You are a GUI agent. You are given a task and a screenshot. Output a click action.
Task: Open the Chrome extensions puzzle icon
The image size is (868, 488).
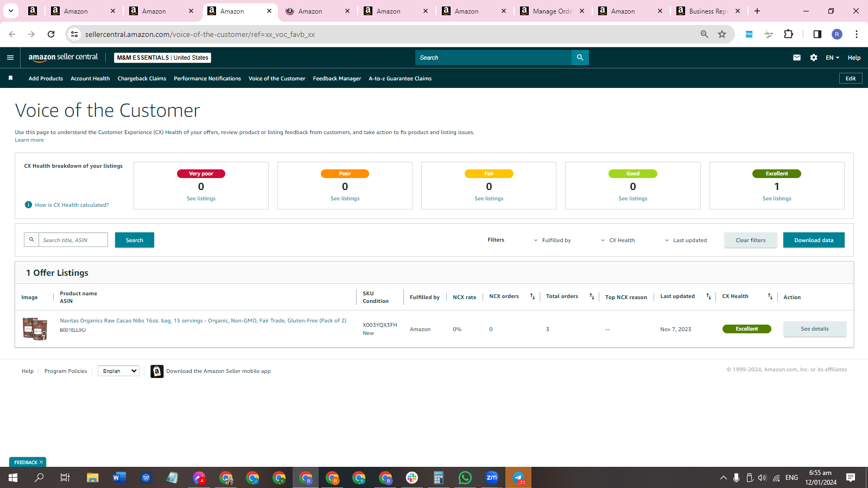click(x=789, y=34)
